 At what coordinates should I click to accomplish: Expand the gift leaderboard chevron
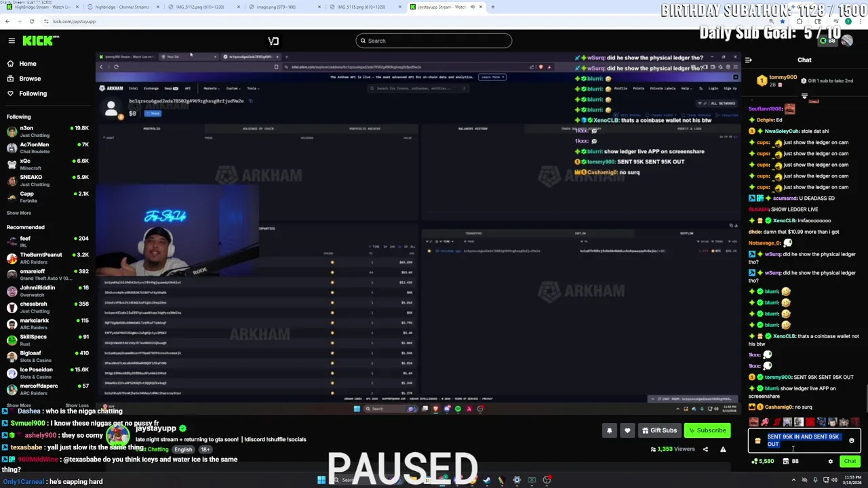804,96
